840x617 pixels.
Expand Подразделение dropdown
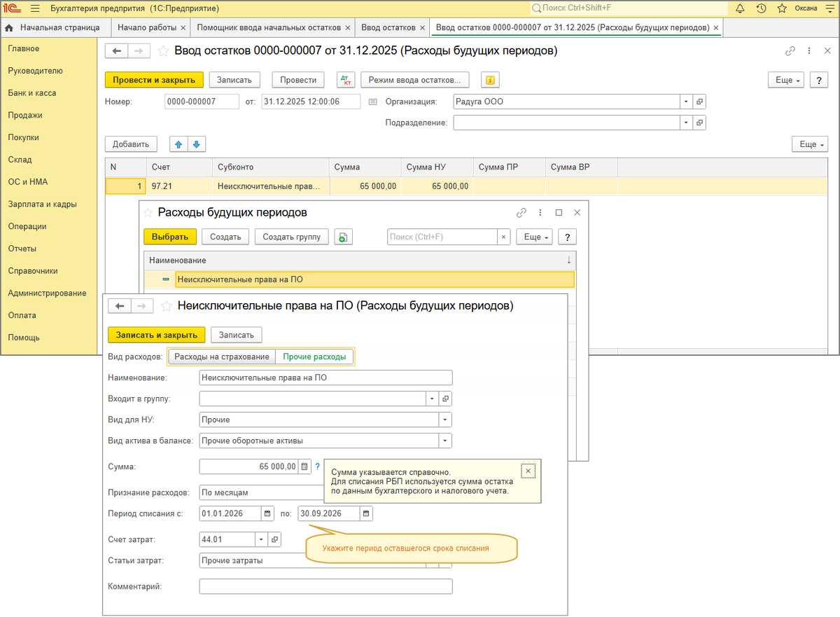686,123
